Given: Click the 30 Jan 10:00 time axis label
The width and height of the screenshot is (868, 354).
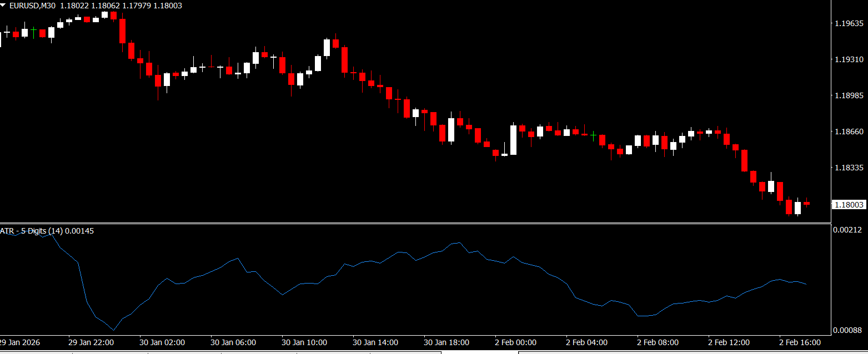Looking at the screenshot, I should (x=304, y=342).
